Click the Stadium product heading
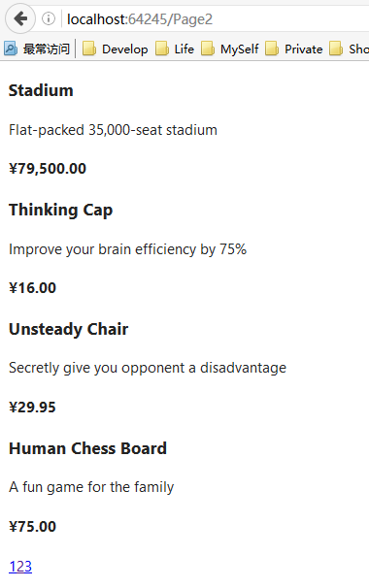 41,90
